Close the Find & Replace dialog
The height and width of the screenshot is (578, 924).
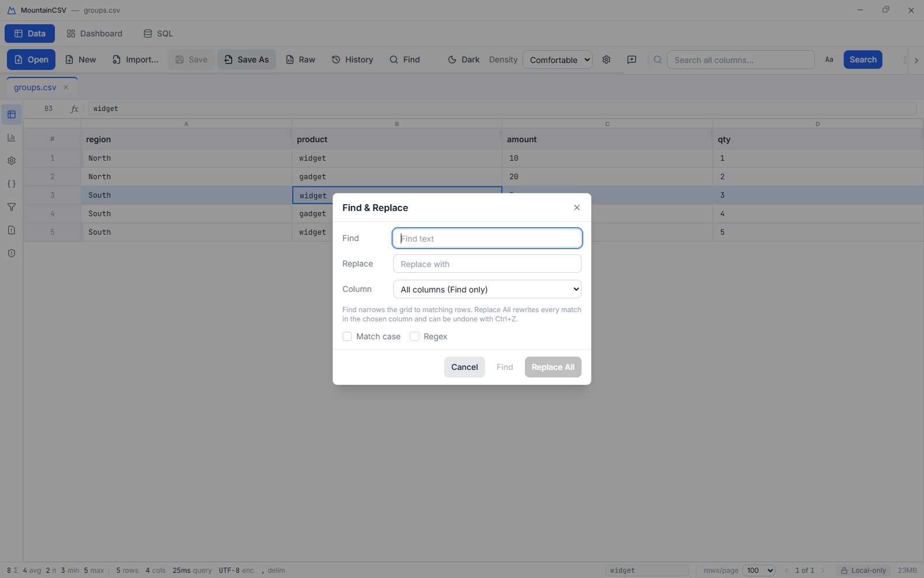(x=577, y=208)
